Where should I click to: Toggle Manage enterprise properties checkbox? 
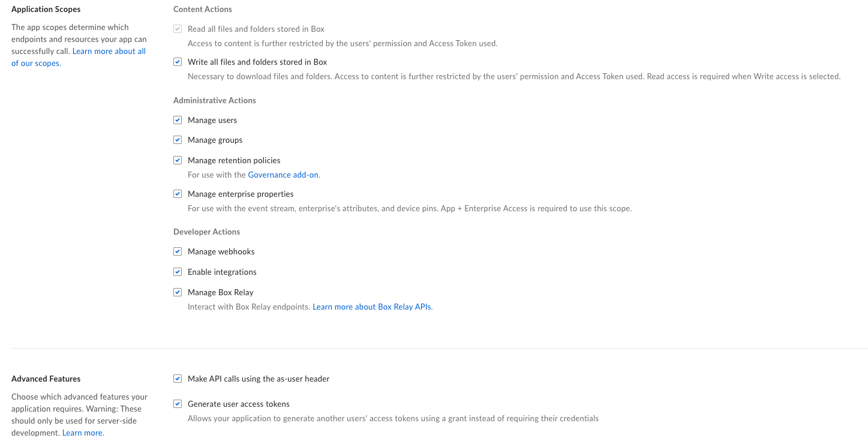[178, 194]
